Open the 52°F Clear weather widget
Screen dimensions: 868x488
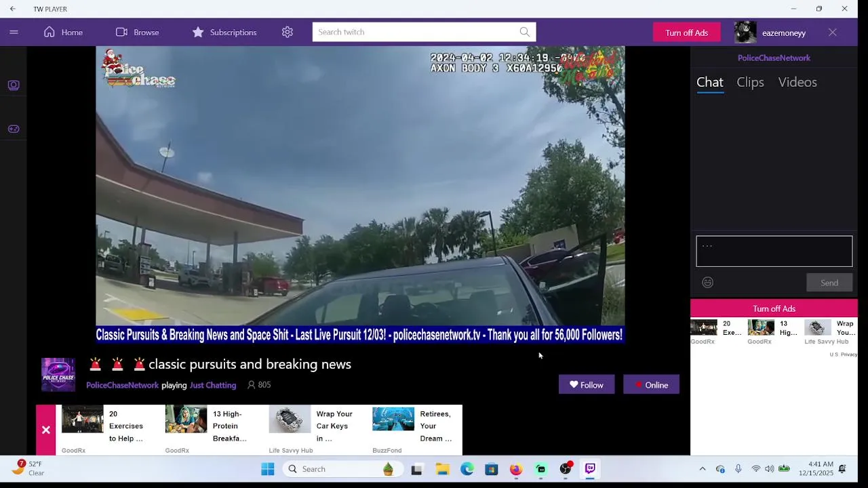28,468
